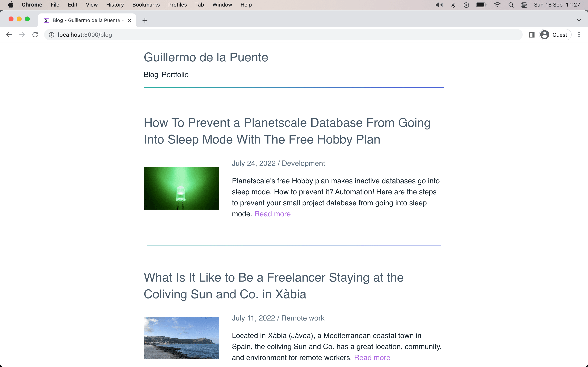The width and height of the screenshot is (588, 367).
Task: Click the Bluetooth icon in menu bar
Action: (x=453, y=5)
